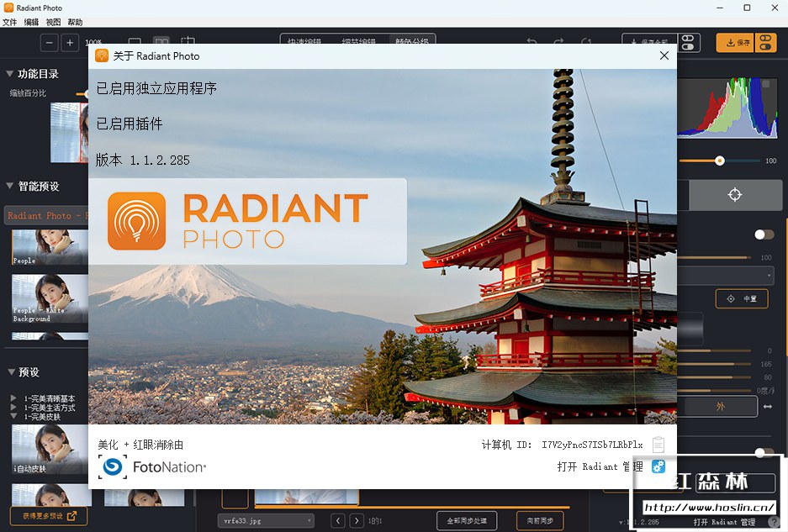Select the 自动皮肤 preset thumbnail
Viewport: 788px width, 532px height.
tap(50, 449)
